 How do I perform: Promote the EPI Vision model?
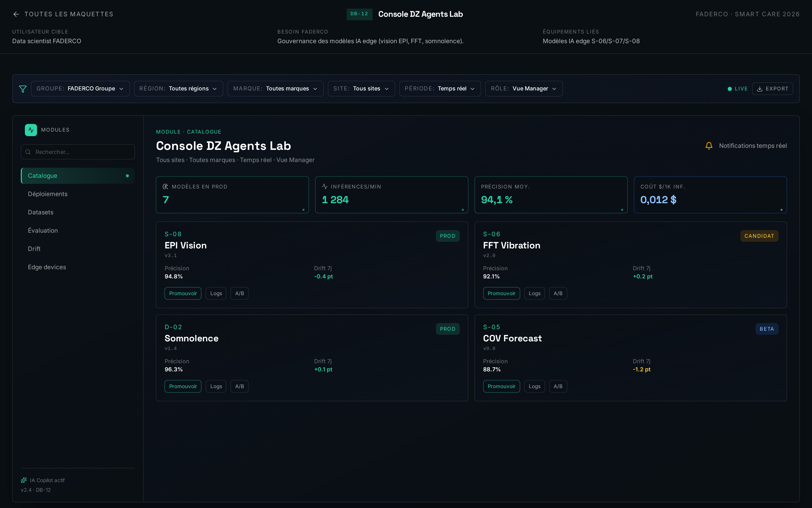(183, 293)
